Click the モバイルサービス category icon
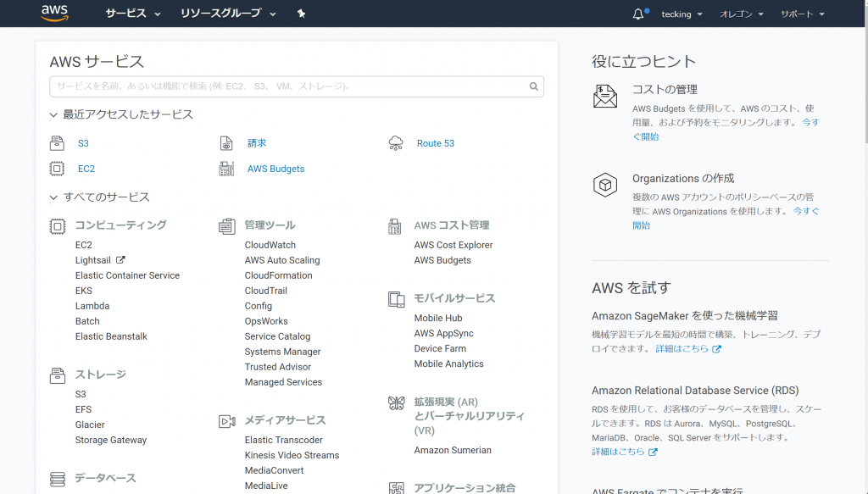The image size is (868, 494). pyautogui.click(x=397, y=299)
